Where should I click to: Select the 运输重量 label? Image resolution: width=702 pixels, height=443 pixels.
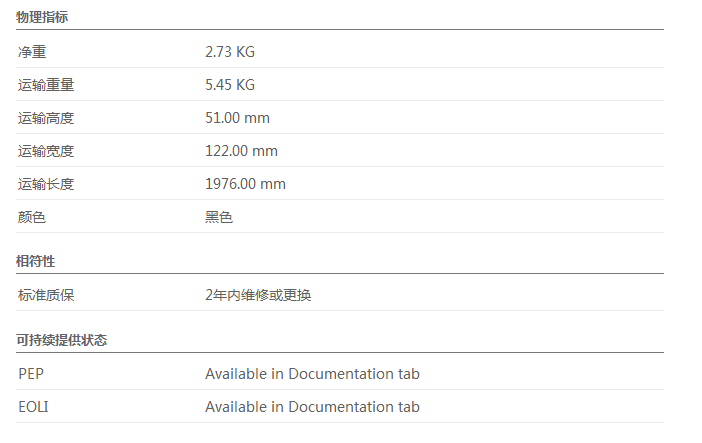coord(46,85)
